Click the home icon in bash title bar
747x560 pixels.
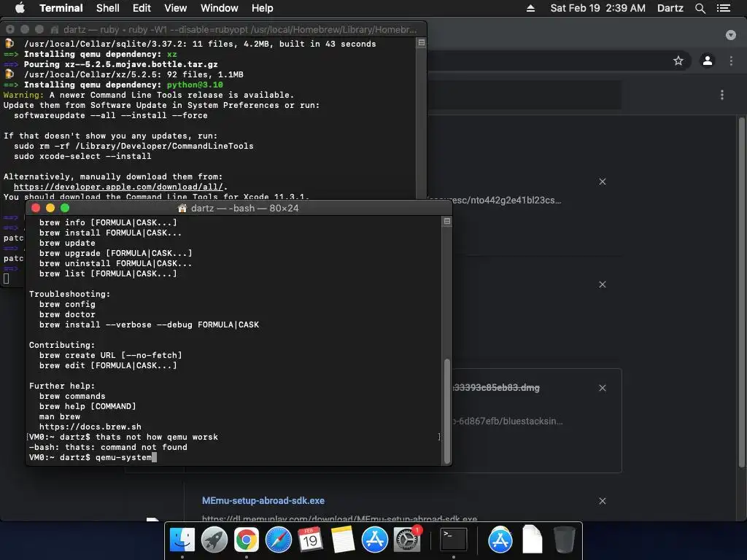tap(182, 208)
